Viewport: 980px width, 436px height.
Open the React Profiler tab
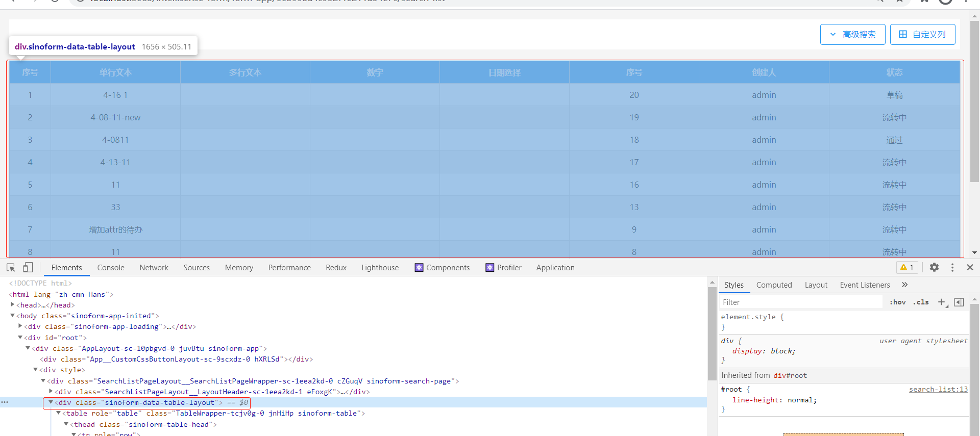[503, 267]
